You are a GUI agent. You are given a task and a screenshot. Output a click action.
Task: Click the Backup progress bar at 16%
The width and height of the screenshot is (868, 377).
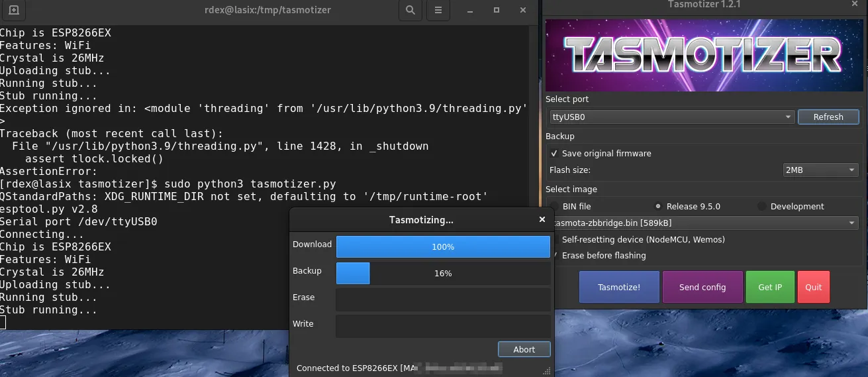443,273
